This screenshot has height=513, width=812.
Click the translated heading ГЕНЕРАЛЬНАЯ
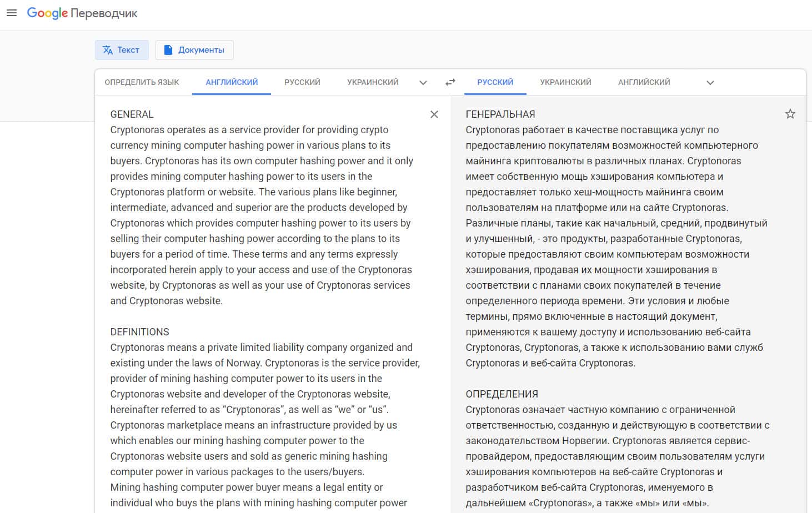(500, 114)
